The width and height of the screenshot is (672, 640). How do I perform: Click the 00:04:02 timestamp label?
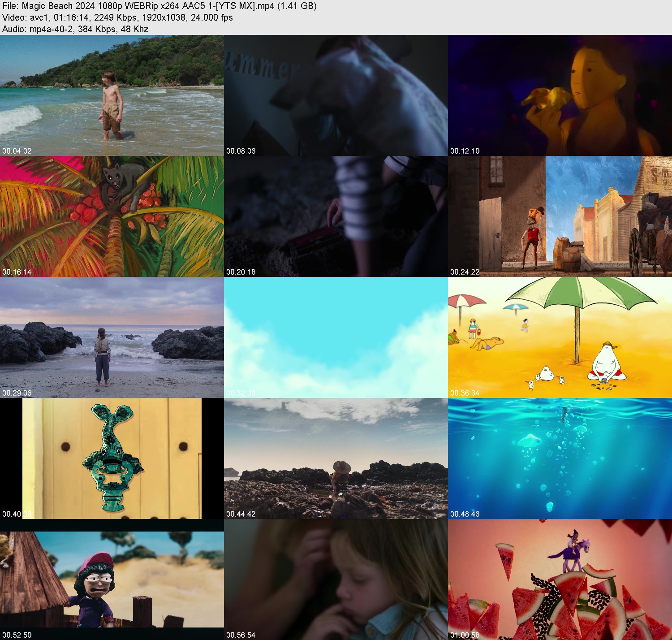(17, 151)
